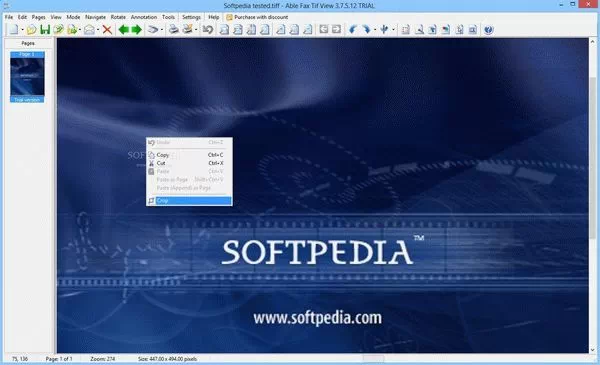This screenshot has height=365, width=600.
Task: Open the Tools menu
Action: (x=168, y=17)
